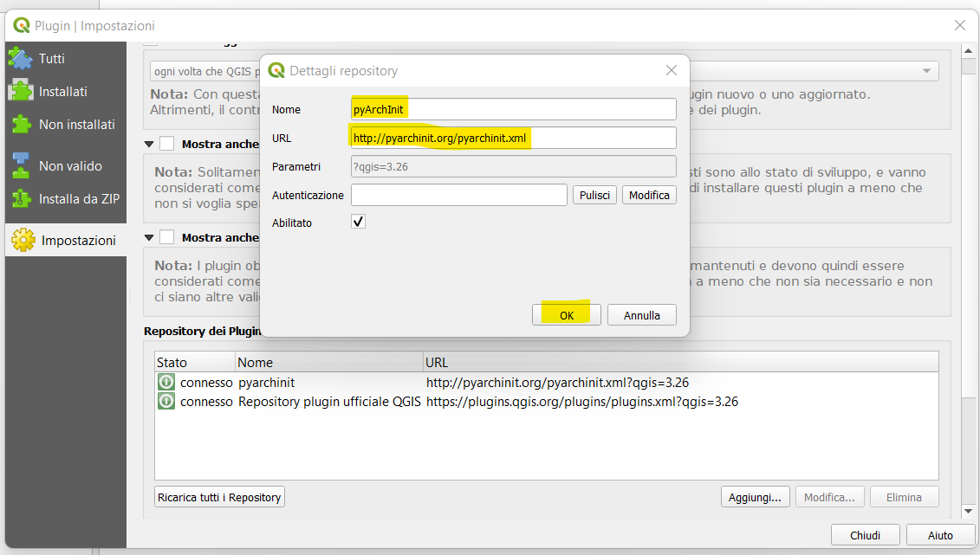Click the Impostazioni gear icon
980x555 pixels.
[23, 241]
